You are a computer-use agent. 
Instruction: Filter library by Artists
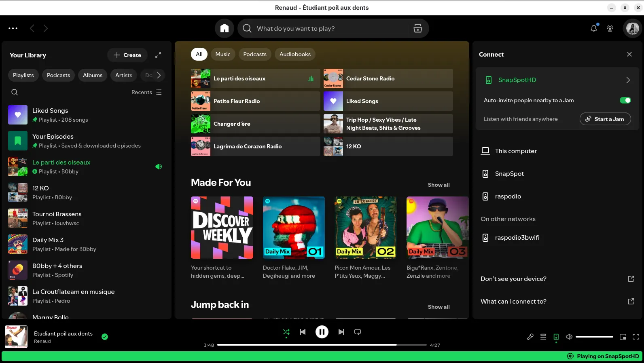(124, 75)
